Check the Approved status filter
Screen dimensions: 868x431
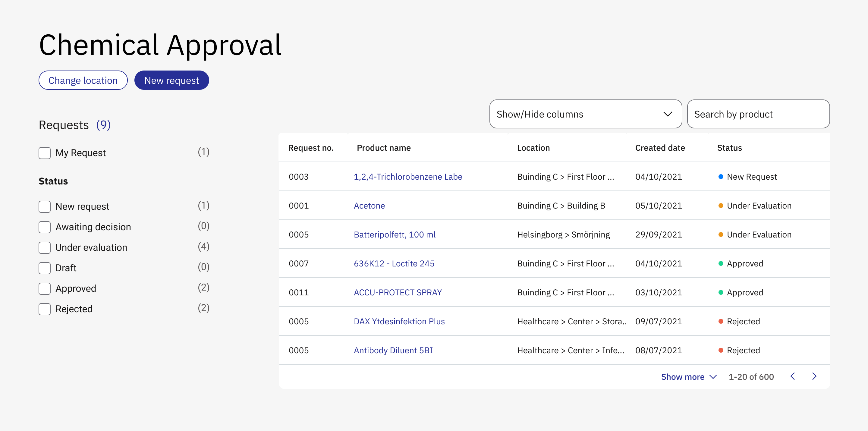(45, 289)
